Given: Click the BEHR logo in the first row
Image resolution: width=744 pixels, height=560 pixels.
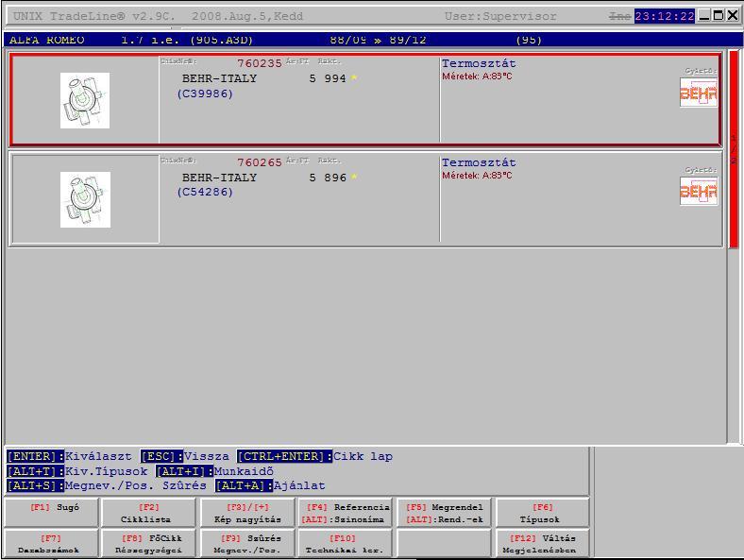Looking at the screenshot, I should click(x=699, y=93).
